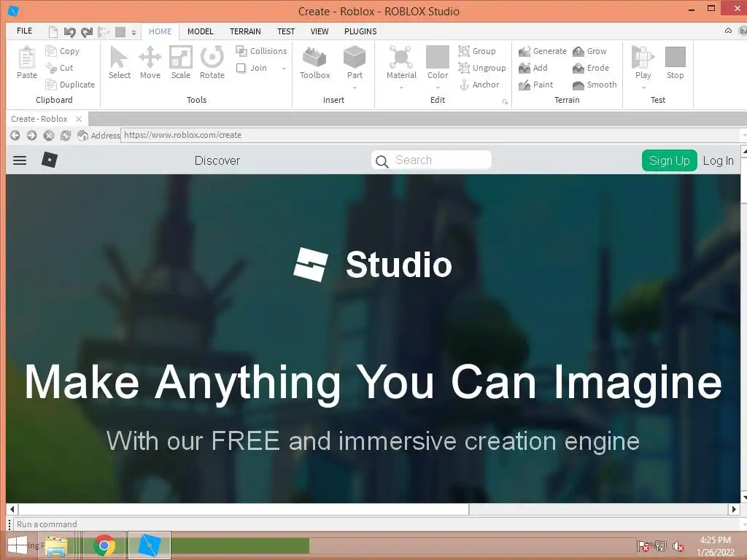Activate the Scale tool

coord(181,63)
